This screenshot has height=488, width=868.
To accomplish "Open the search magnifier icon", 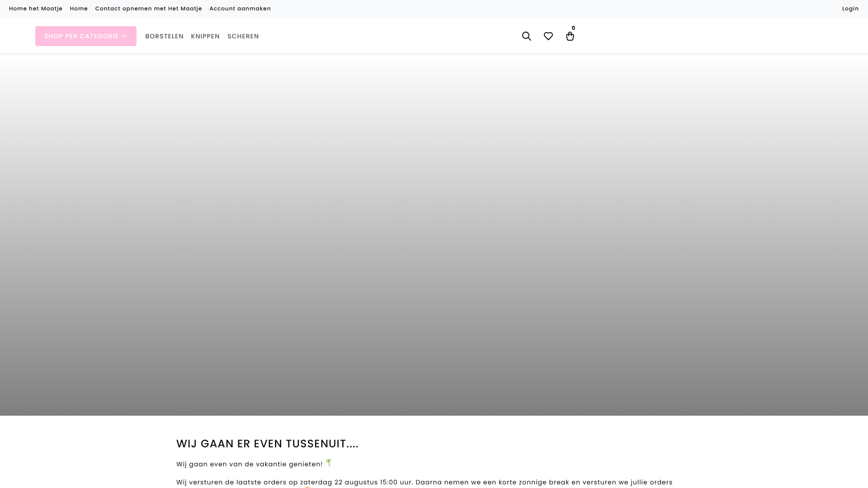I will 526,36.
